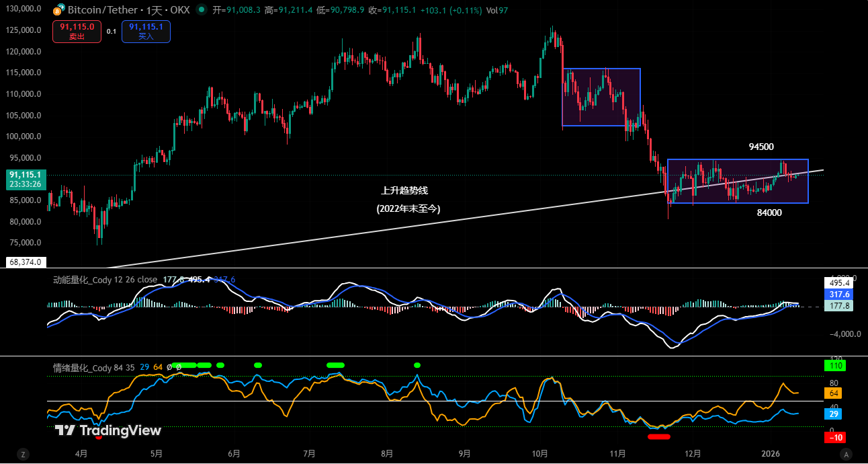
Task: Click the Bitcoin coin logo in the chart legend
Action: [56, 9]
